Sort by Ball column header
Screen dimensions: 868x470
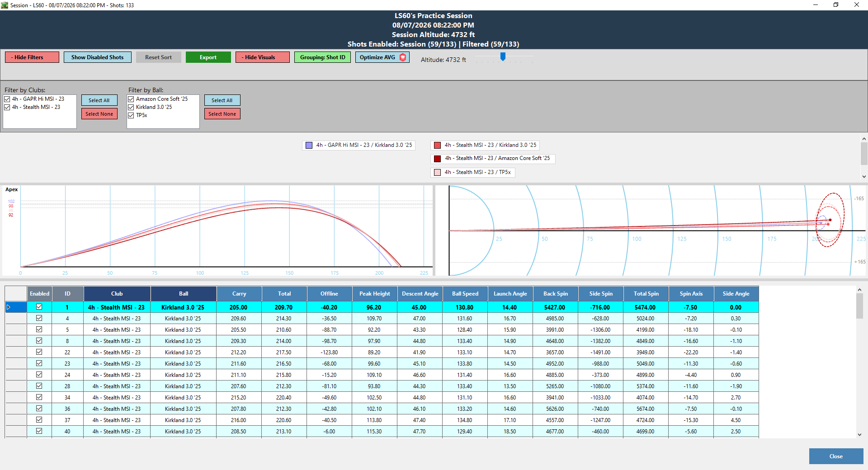184,294
